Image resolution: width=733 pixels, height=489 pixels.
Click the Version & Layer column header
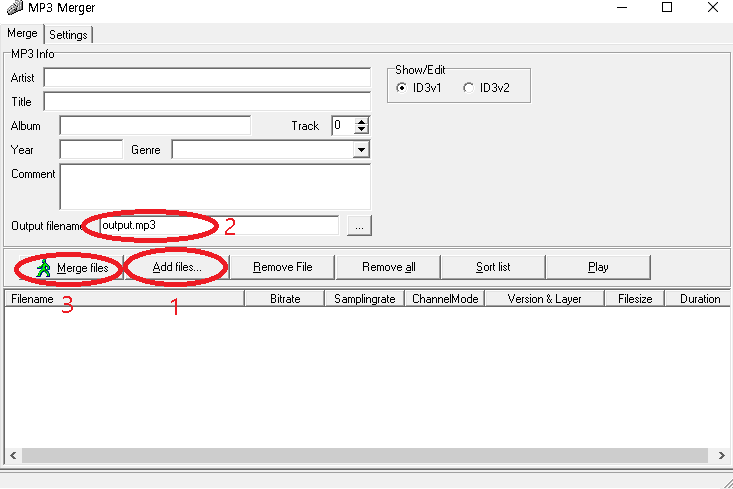pos(545,299)
